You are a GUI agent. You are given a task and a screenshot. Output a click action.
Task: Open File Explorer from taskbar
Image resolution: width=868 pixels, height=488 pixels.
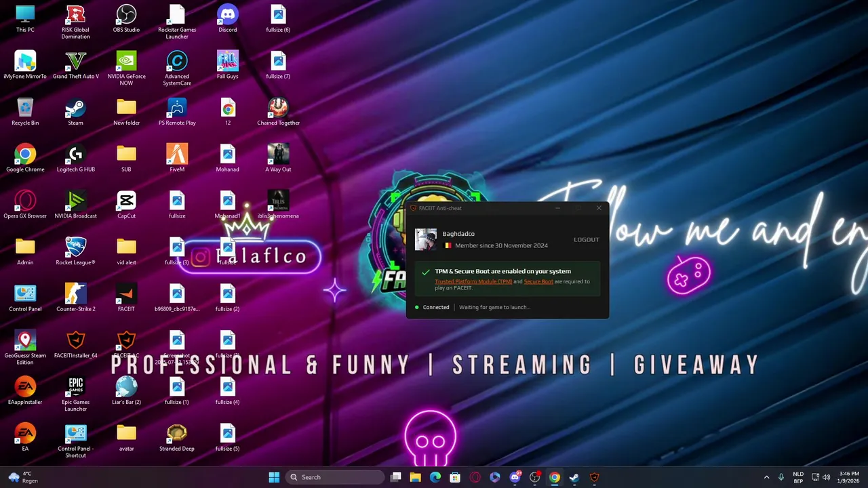coord(416,477)
